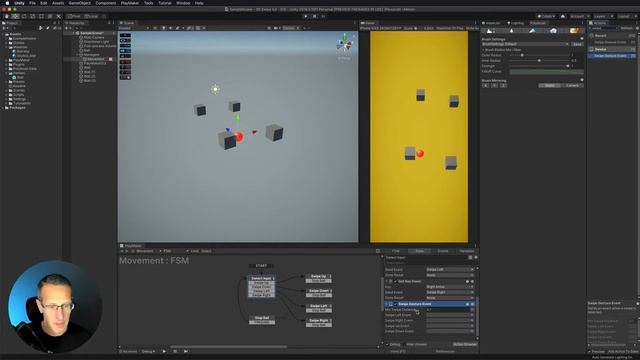The image size is (640, 360).
Task: Click the scene orientation gizmo
Action: click(344, 44)
